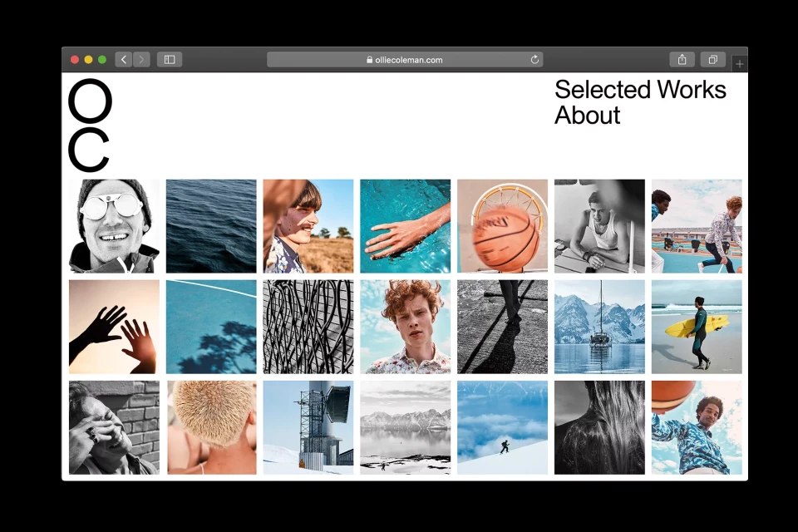Viewport: 798px width, 532px height.
Task: Click the green fullscreen window button
Action: pyautogui.click(x=102, y=60)
